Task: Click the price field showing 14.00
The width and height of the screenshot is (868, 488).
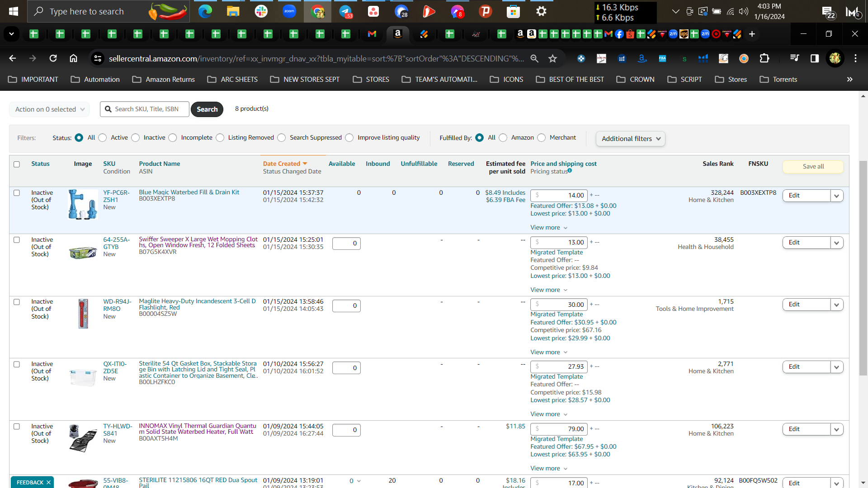Action: click(x=559, y=195)
